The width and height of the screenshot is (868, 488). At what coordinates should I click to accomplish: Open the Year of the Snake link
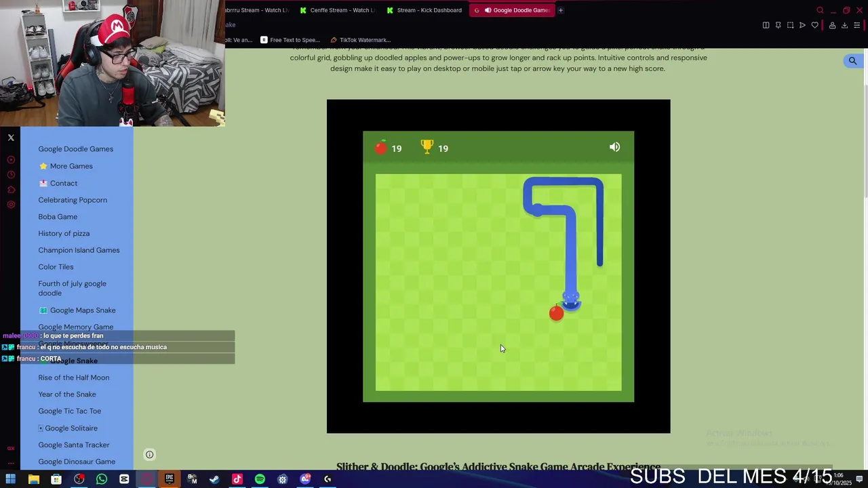(67, 394)
